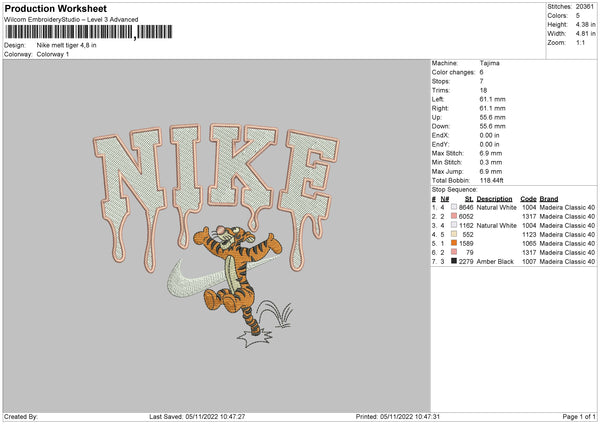The height and width of the screenshot is (424, 600).
Task: Click the Width value 4.81 in
Action: [x=585, y=34]
